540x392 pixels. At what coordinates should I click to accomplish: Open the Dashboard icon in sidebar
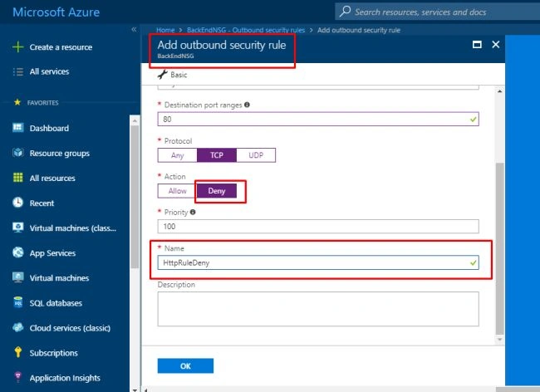[x=18, y=128]
